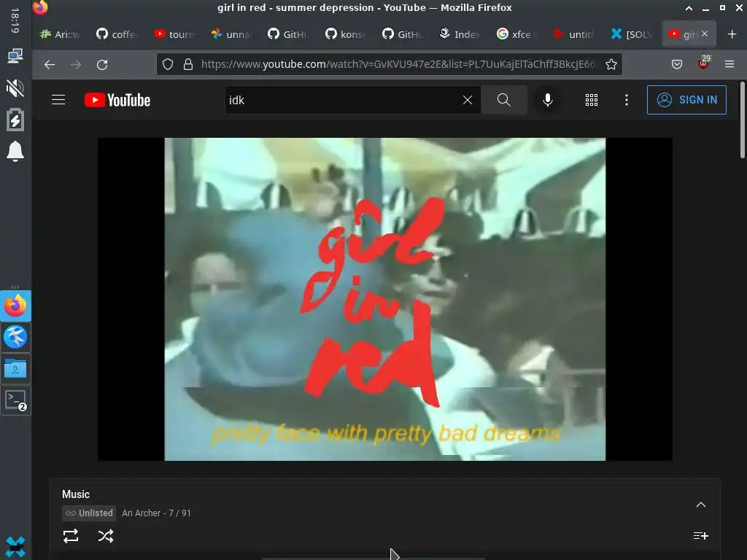Open the YouTube guide hamburger menu
The image size is (747, 560).
(x=58, y=100)
